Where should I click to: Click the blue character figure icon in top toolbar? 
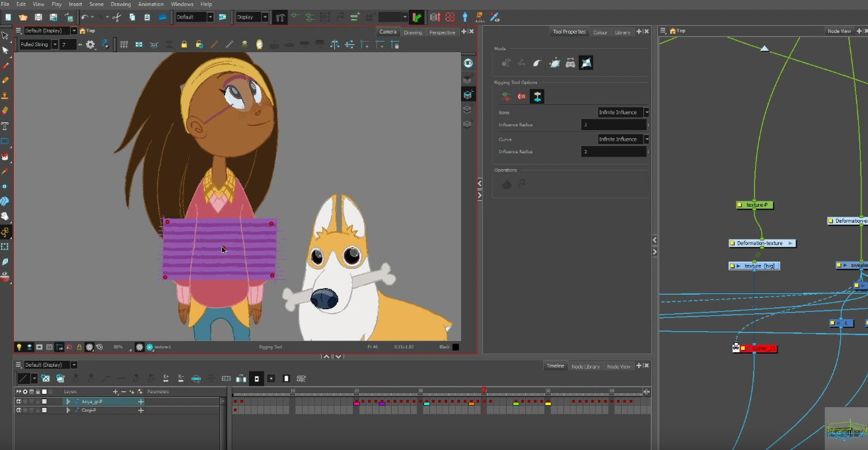click(x=465, y=17)
